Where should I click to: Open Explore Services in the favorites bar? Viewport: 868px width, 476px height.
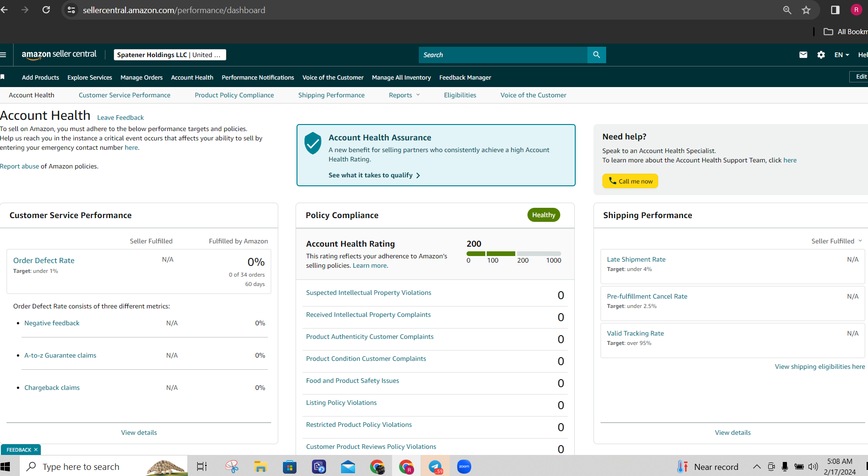tap(89, 77)
